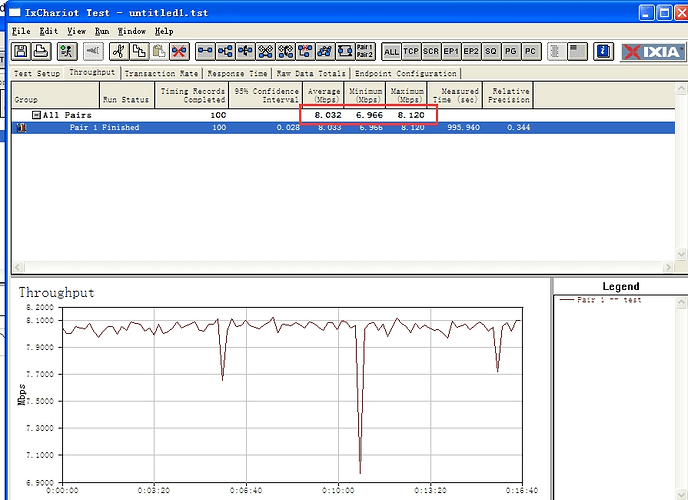Click the Paste clipboard icon
This screenshot has width=688, height=500.
coord(159,51)
